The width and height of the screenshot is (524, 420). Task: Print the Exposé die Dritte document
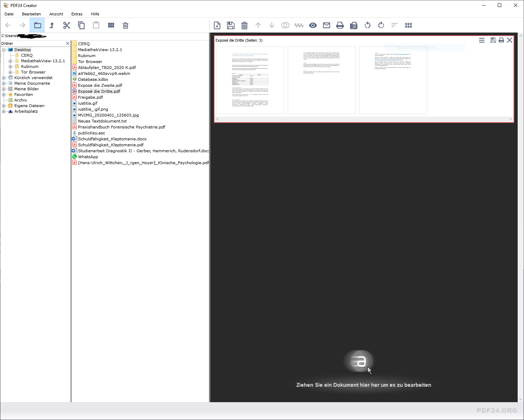click(501, 40)
